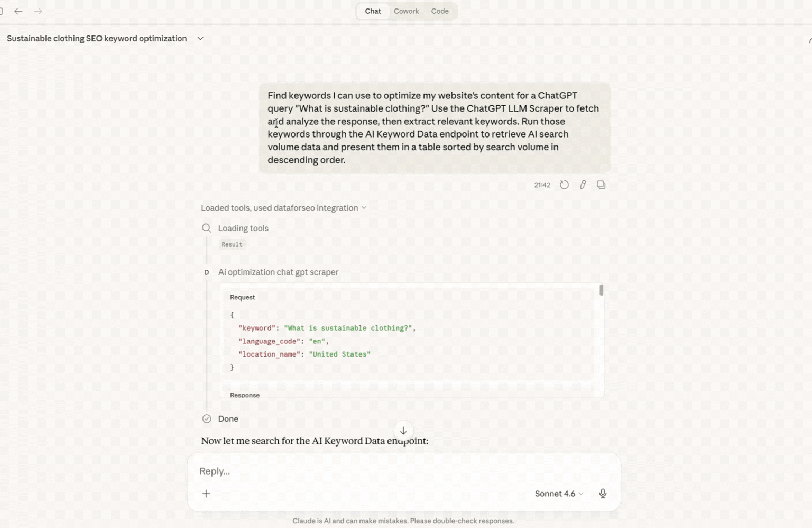Viewport: 812px width, 528px height.
Task: Select the Chat tab
Action: point(373,11)
